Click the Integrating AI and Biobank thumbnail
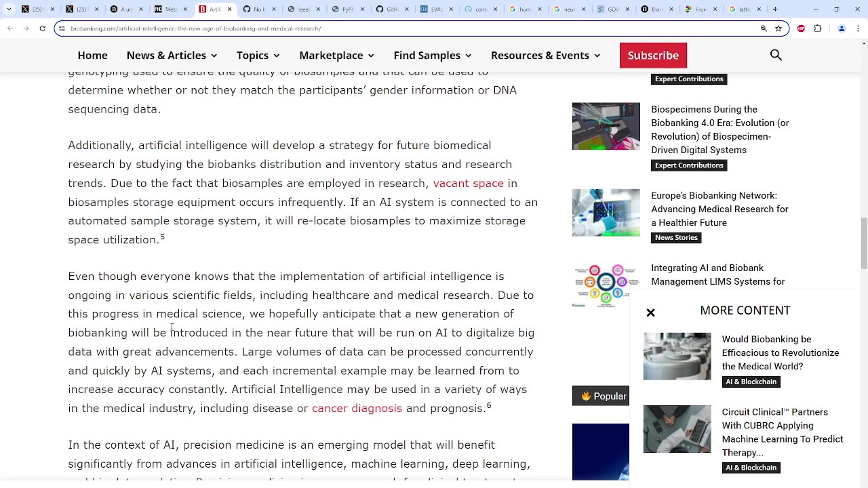 pos(601,285)
